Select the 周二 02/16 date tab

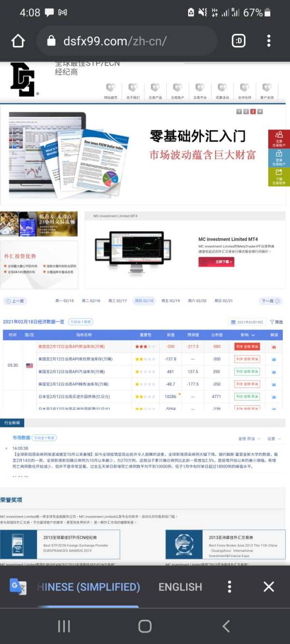(91, 301)
